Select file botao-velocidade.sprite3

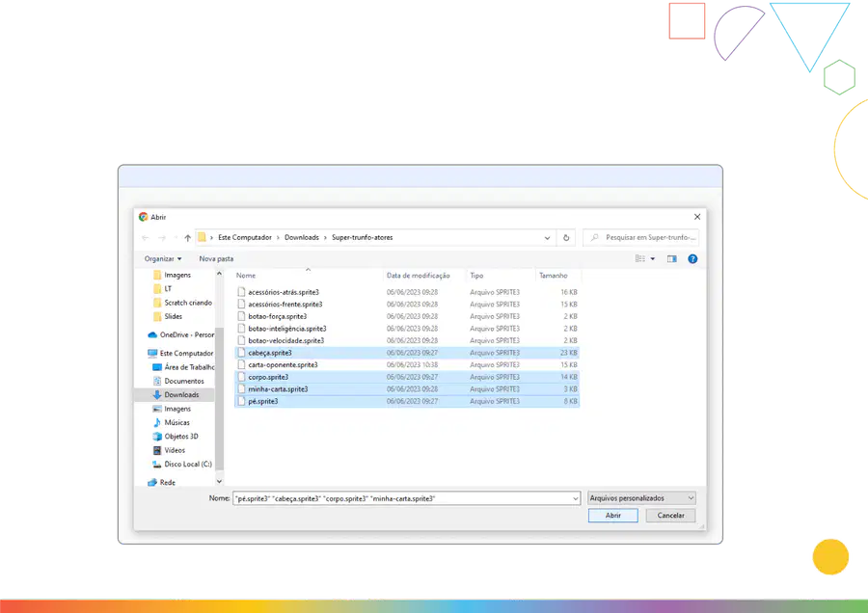pos(407,341)
